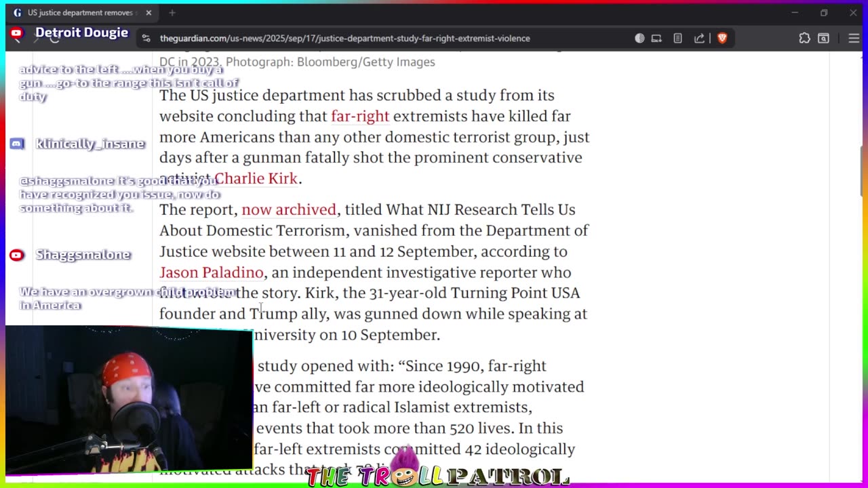
Task: Click the paragraph starting "The US justice department"
Action: tap(374, 137)
